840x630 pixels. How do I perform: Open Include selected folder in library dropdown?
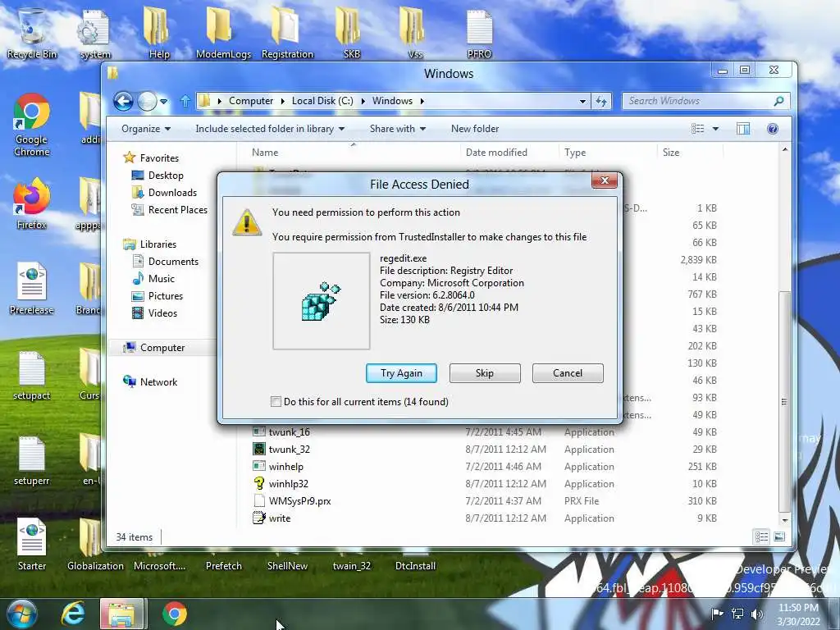[270, 129]
